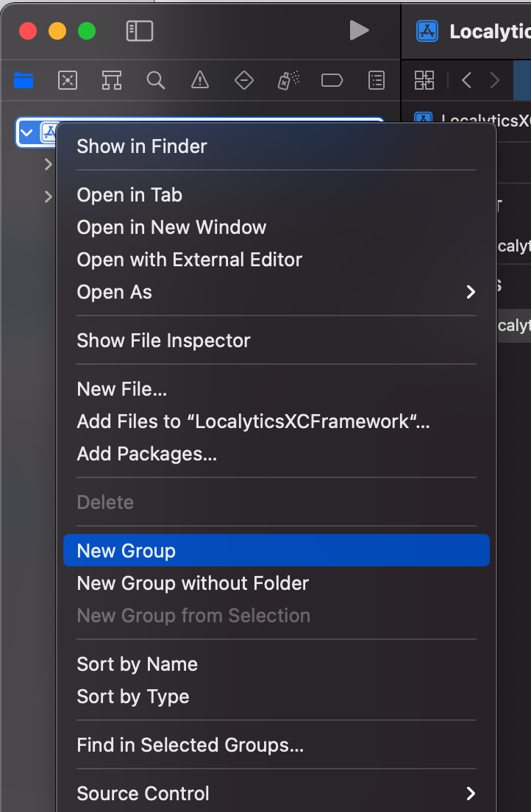The image size is (531, 812).
Task: Select Show in Finder
Action: point(142,146)
